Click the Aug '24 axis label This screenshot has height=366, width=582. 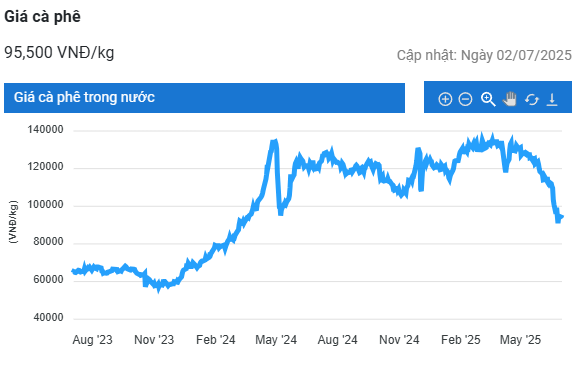point(337,340)
